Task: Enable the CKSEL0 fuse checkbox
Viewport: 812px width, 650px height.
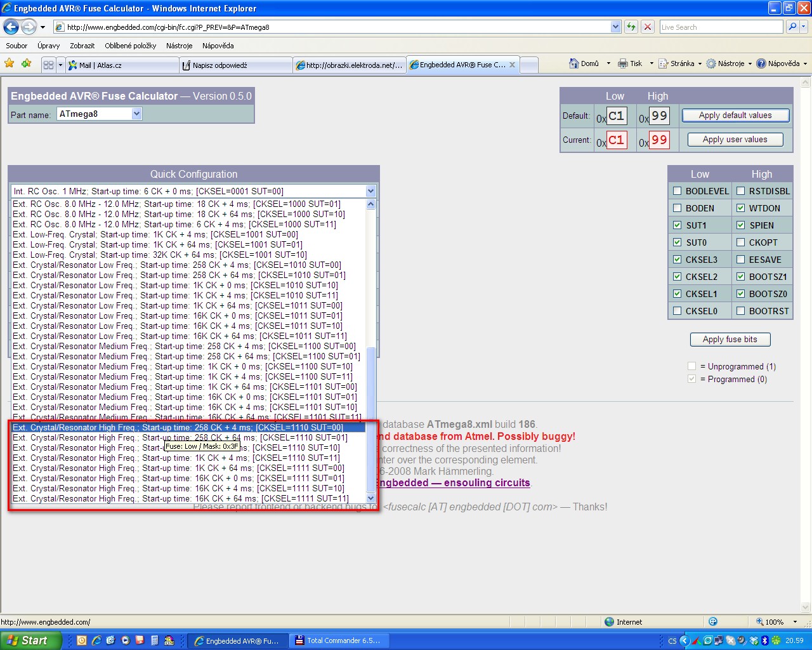Action: (677, 311)
